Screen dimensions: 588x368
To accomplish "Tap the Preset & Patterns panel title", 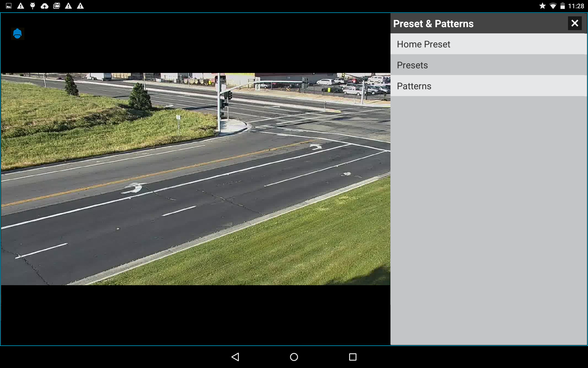I will pos(433,24).
